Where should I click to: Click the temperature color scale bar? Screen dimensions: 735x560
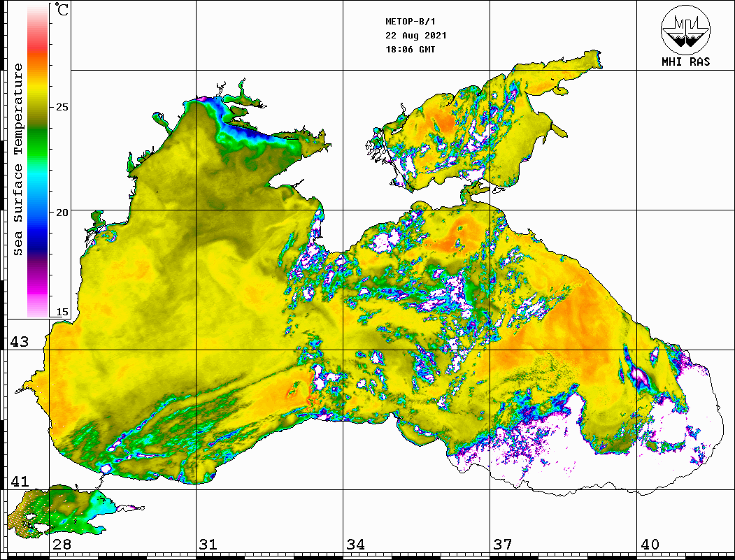coord(38,161)
